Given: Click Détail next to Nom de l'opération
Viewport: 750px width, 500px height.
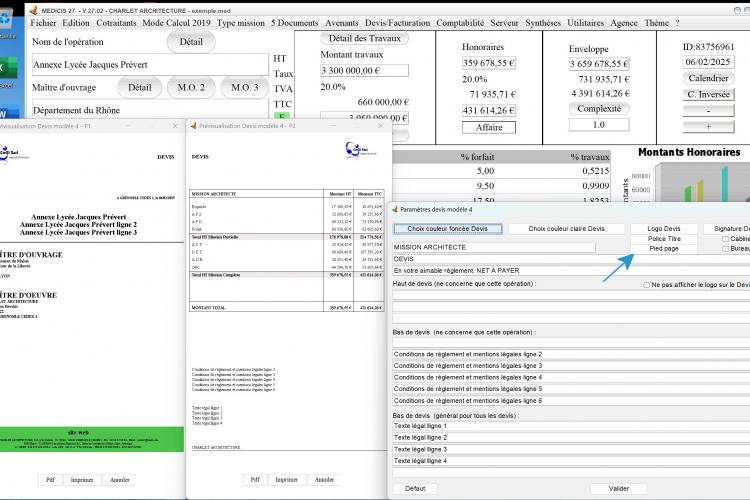Looking at the screenshot, I should click(x=191, y=42).
